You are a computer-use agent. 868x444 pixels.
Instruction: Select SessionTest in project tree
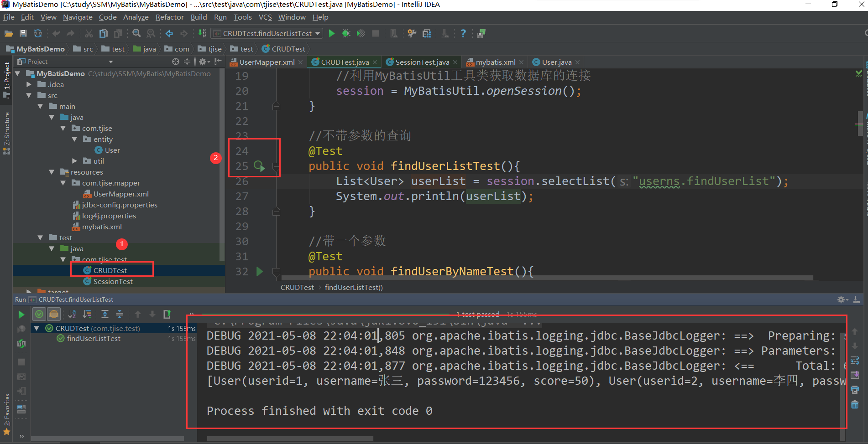click(113, 281)
